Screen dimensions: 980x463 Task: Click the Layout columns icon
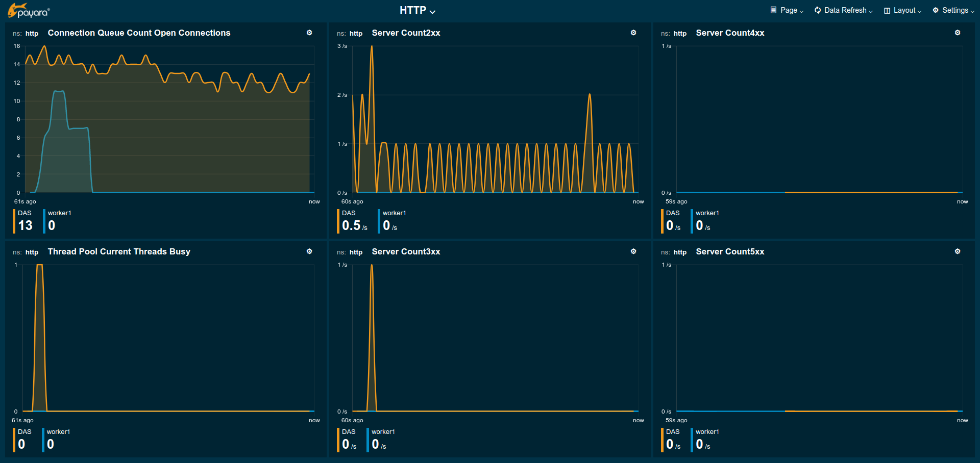[x=887, y=11]
